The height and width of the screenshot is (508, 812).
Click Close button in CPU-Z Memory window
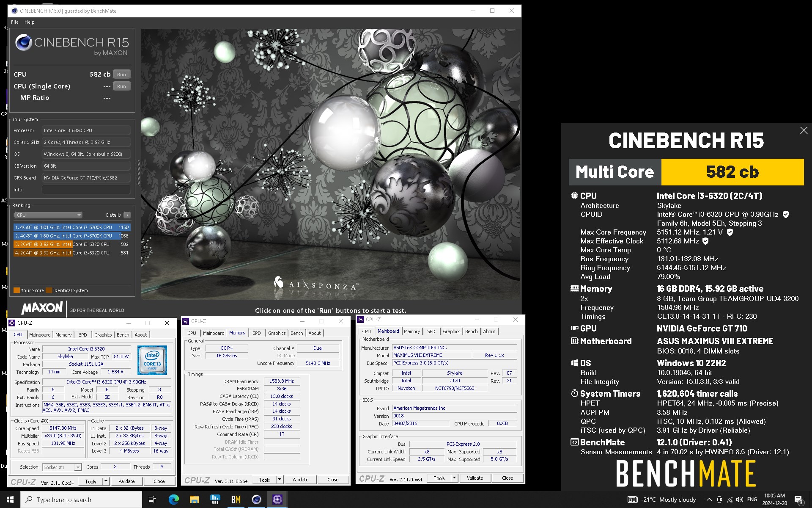point(333,480)
